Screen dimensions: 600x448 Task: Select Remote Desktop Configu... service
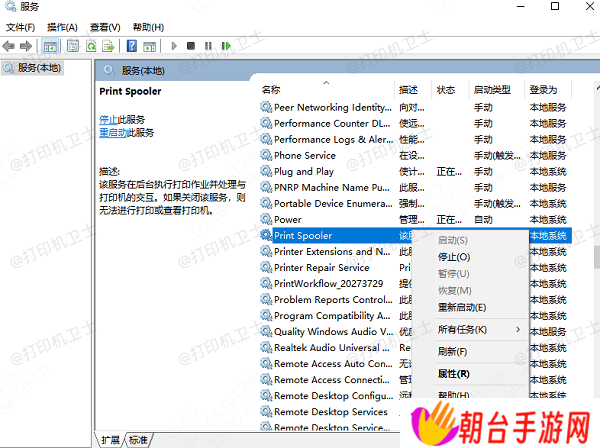coord(333,395)
